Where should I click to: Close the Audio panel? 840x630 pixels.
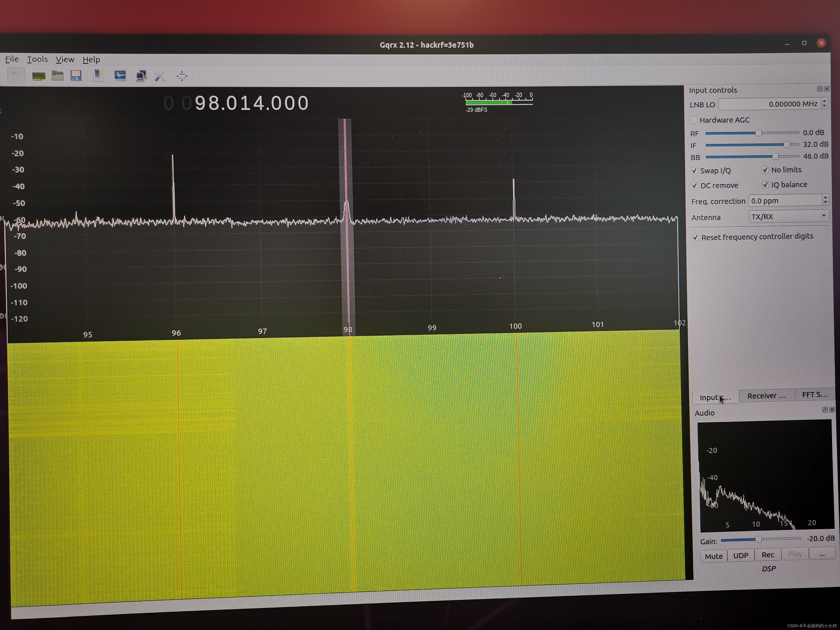832,410
